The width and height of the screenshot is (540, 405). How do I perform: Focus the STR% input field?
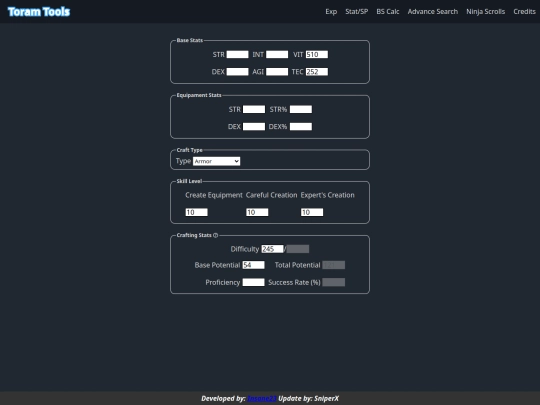point(301,109)
